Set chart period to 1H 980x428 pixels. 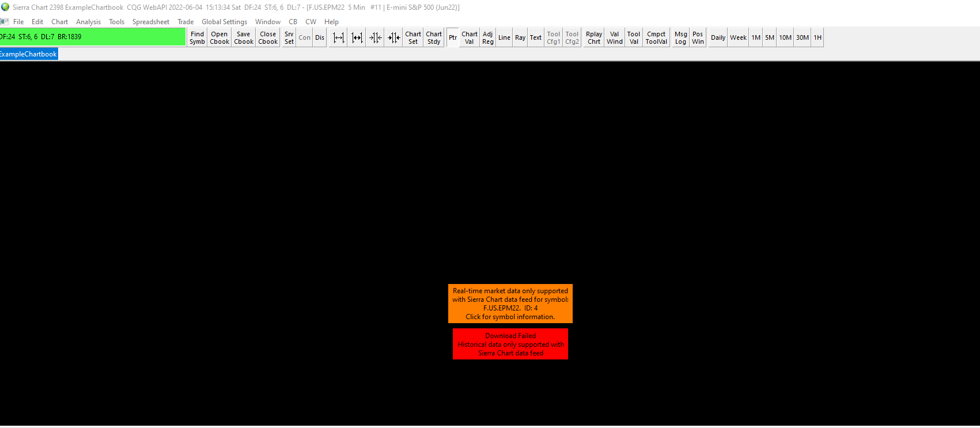coord(818,37)
